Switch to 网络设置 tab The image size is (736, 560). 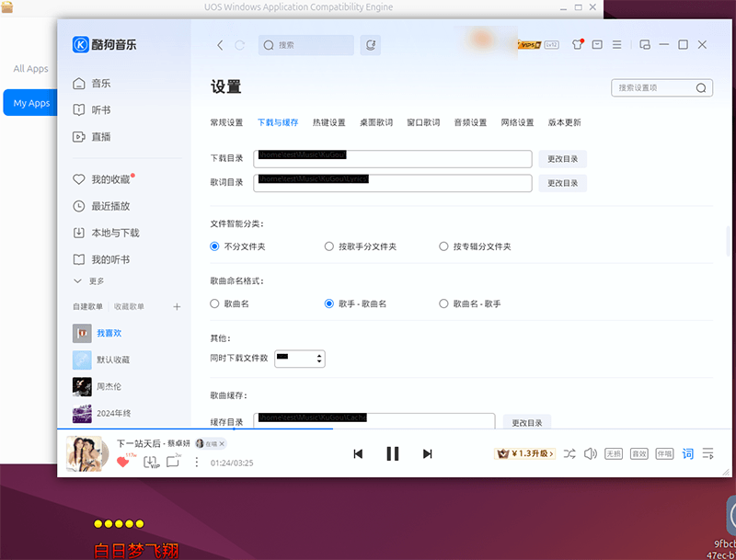(x=517, y=122)
